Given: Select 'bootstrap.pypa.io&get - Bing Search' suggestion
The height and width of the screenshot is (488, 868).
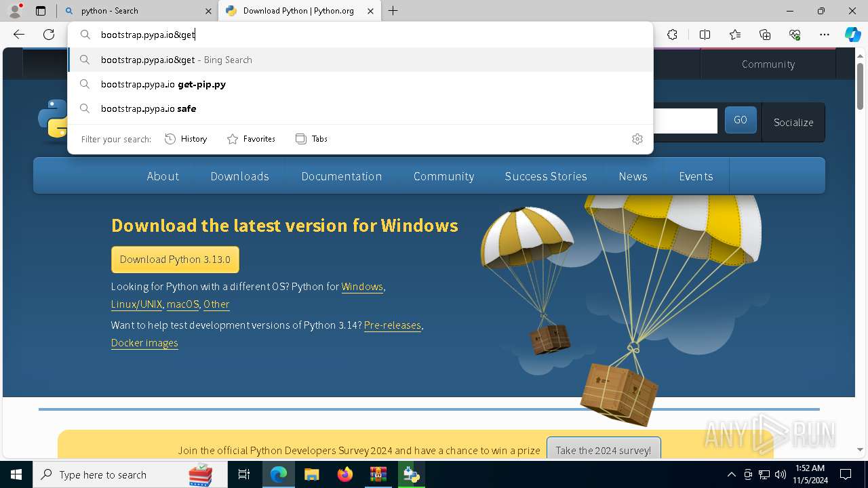Looking at the screenshot, I should (x=360, y=60).
